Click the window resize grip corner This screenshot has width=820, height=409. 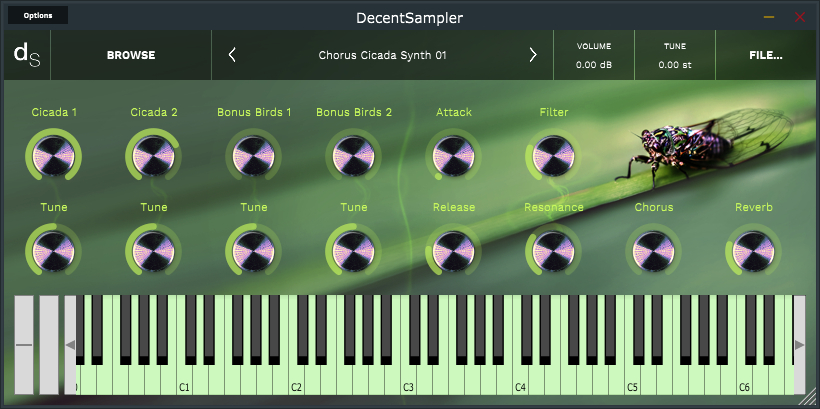[808, 397]
